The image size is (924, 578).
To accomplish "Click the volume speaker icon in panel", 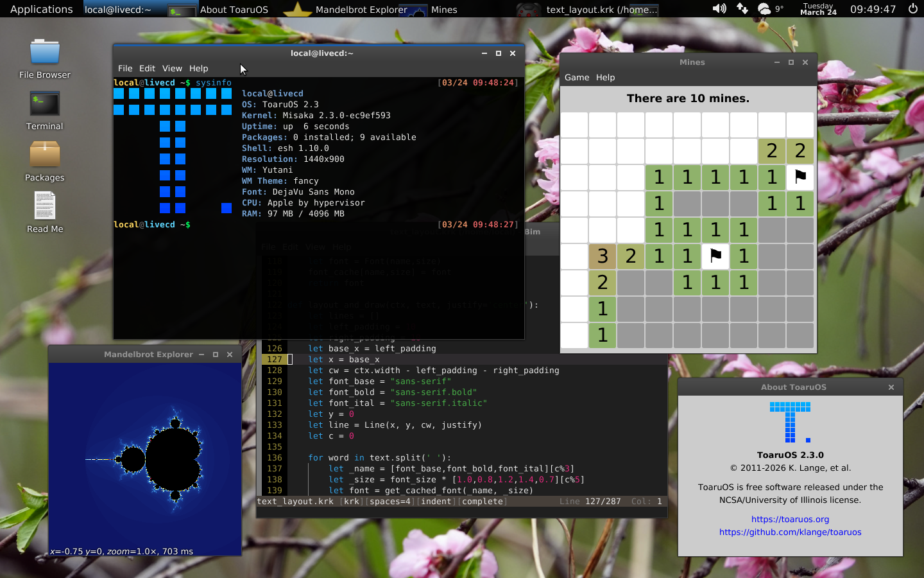I will pos(719,9).
